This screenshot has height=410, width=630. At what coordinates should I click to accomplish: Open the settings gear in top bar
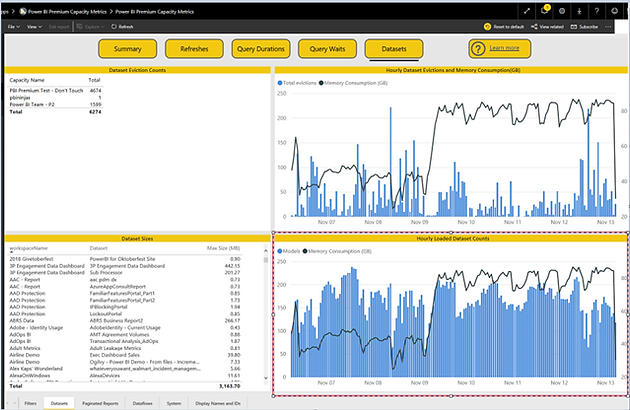pyautogui.click(x=562, y=11)
